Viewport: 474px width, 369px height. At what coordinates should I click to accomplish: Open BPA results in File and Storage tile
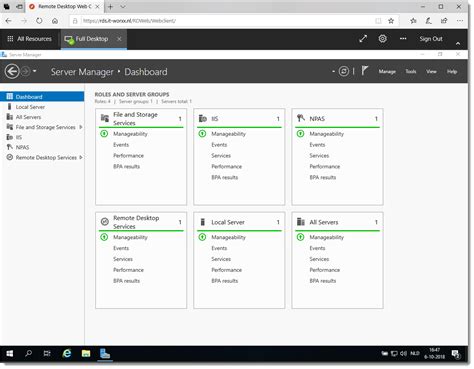tap(126, 166)
